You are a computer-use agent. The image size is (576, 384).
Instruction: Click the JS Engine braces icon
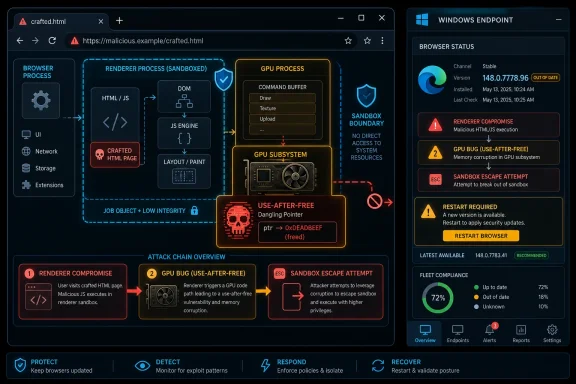click(x=184, y=138)
